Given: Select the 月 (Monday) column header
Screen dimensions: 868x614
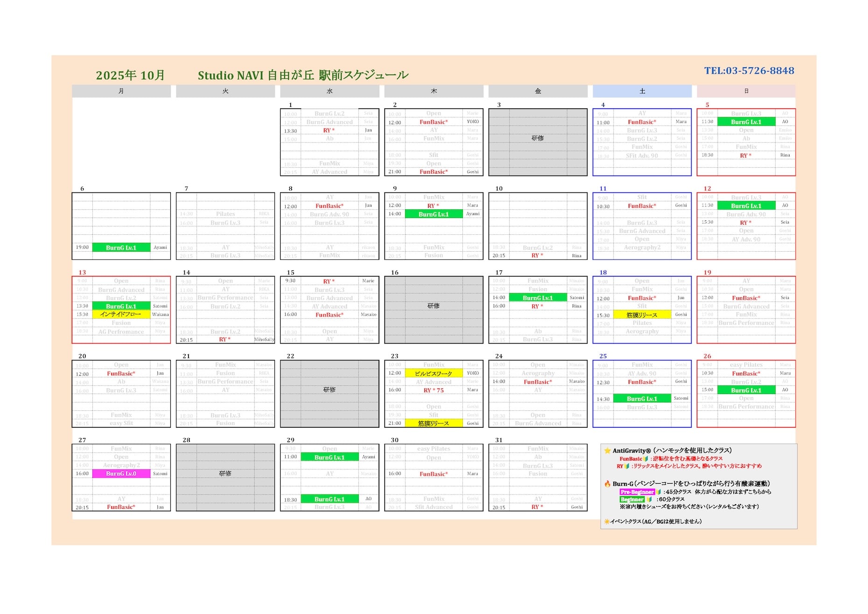Looking at the screenshot, I should tap(121, 92).
